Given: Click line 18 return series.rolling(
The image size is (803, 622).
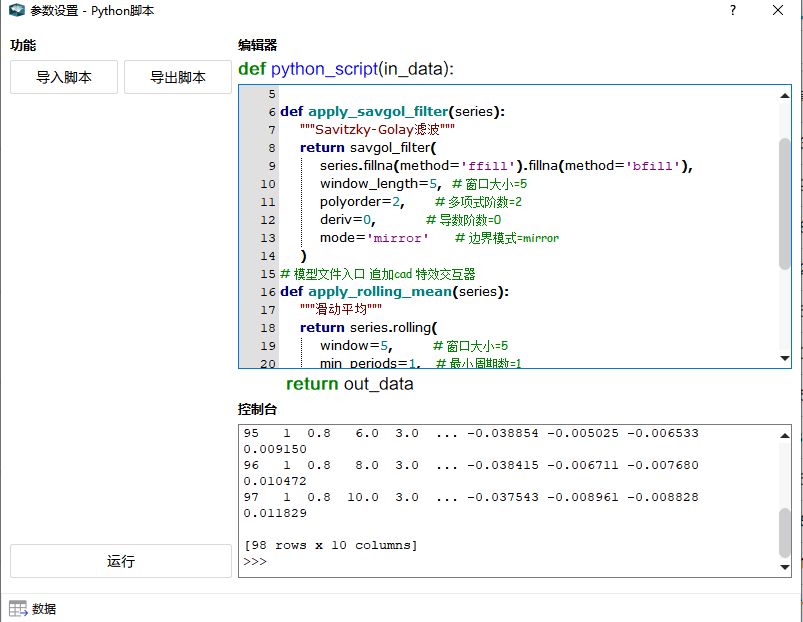Looking at the screenshot, I should [x=368, y=328].
